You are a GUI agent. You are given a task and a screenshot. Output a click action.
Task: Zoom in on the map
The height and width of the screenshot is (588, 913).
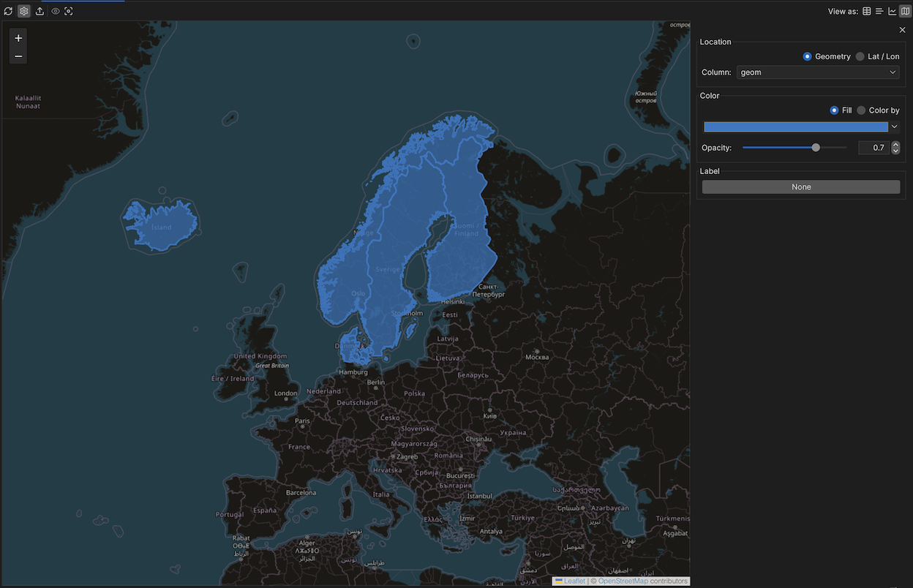[x=18, y=38]
